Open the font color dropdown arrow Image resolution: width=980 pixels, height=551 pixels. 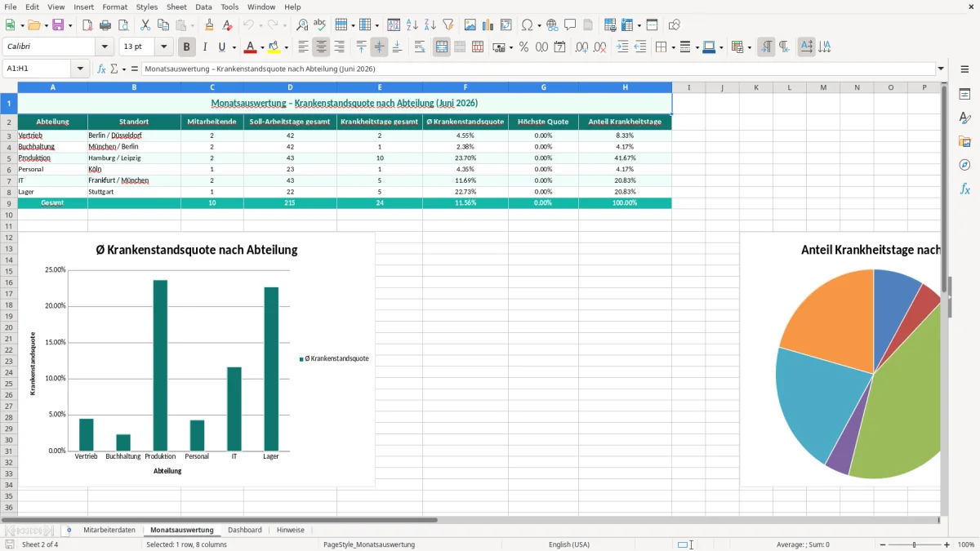click(261, 47)
